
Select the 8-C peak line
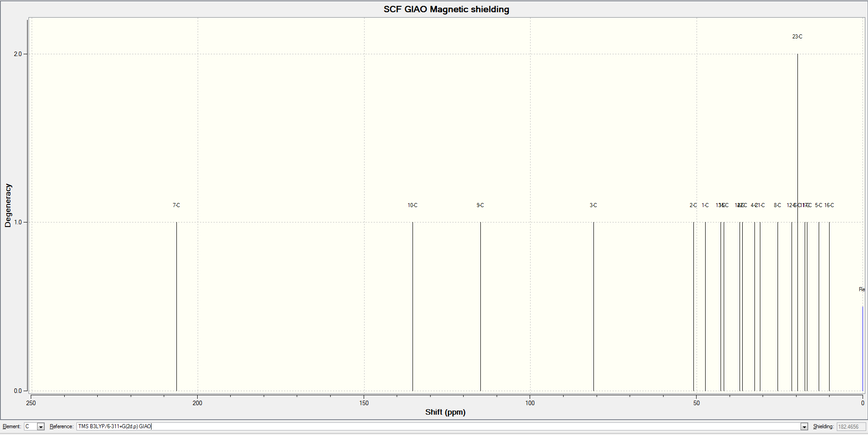(778, 307)
